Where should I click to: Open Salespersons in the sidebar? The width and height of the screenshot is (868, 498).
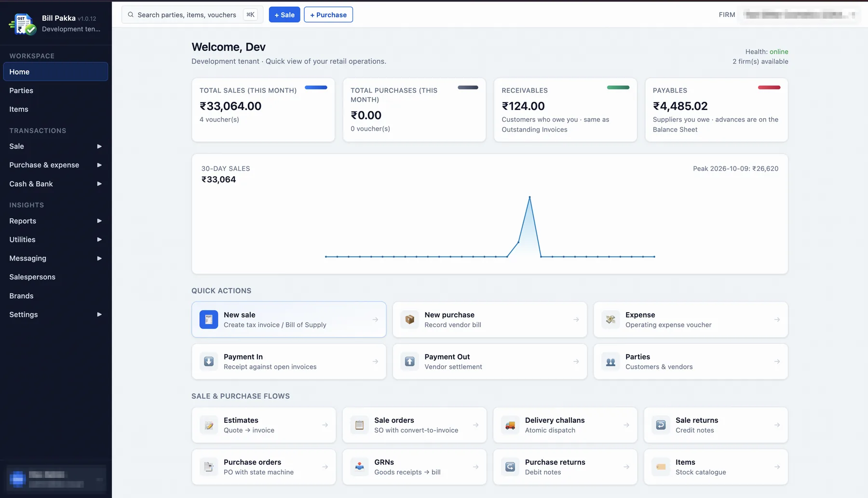(55, 277)
